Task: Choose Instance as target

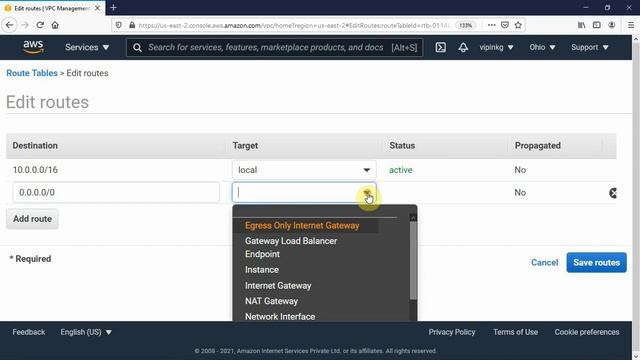Action: [262, 270]
